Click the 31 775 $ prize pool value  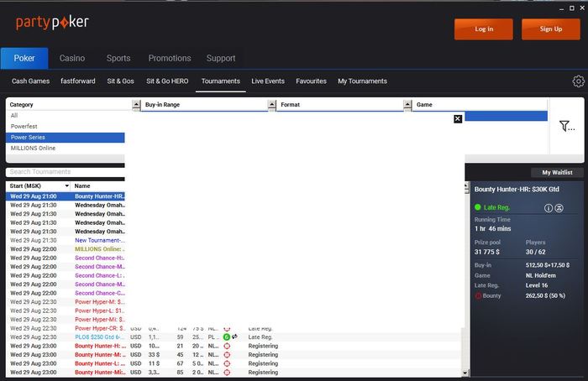pos(486,252)
